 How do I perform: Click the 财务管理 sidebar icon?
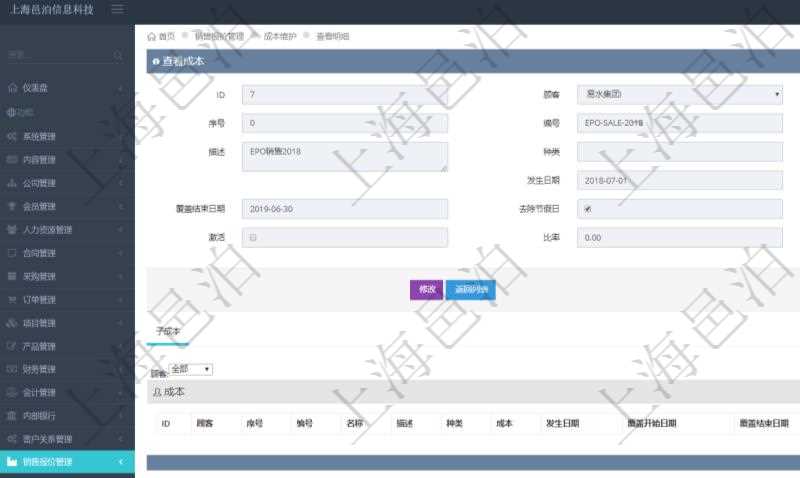point(12,369)
